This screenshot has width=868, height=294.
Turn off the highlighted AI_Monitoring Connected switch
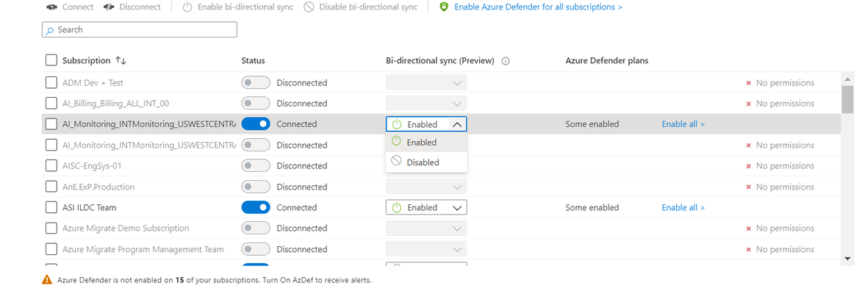[x=256, y=124]
